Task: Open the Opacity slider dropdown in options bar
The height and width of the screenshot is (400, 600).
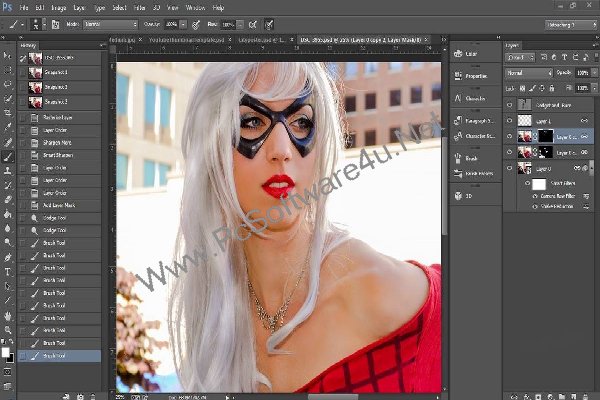Action: click(183, 24)
